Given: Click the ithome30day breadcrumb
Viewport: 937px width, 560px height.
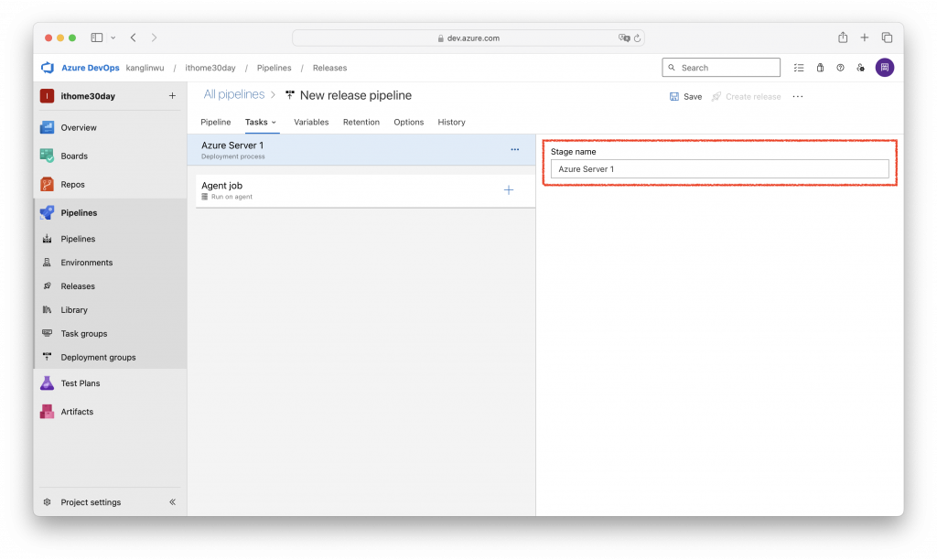Looking at the screenshot, I should tap(210, 68).
